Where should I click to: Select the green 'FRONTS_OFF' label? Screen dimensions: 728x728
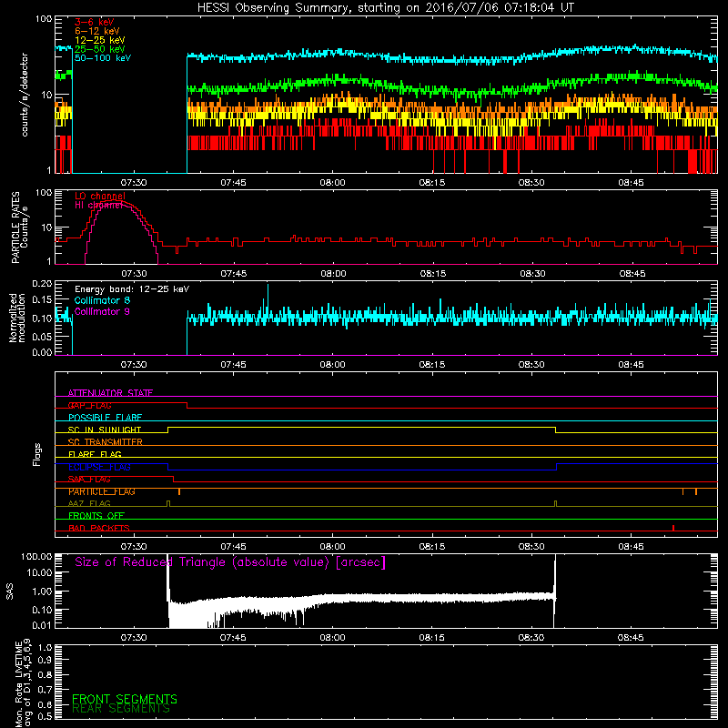pos(96,516)
